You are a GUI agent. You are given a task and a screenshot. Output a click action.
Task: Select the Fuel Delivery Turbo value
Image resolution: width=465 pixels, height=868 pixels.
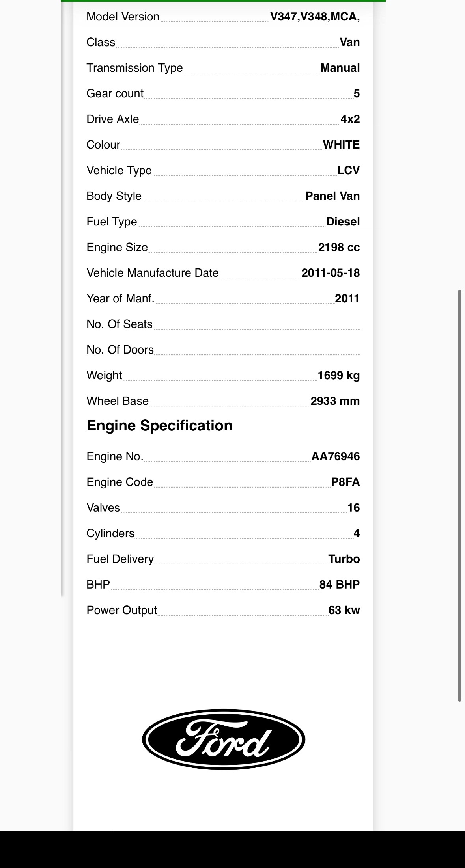pos(344,559)
